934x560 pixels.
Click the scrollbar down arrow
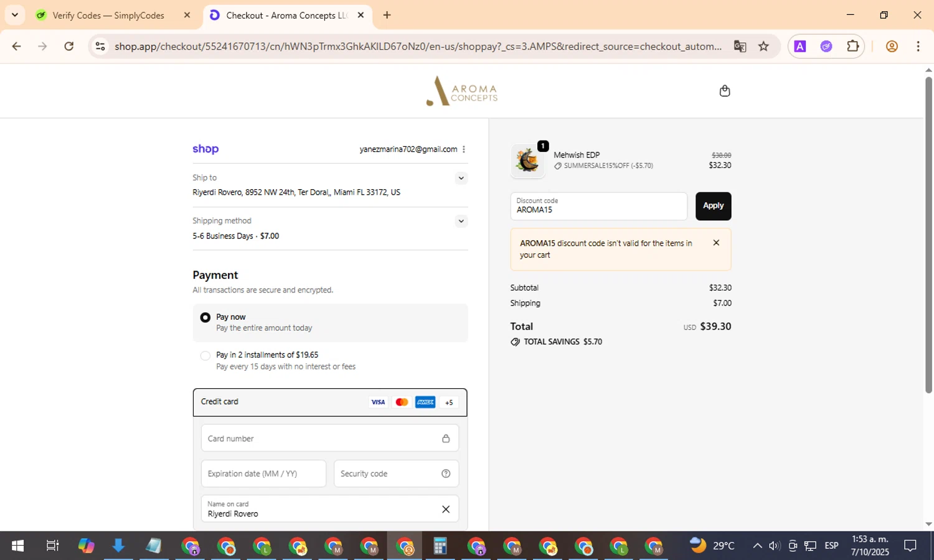[928, 524]
